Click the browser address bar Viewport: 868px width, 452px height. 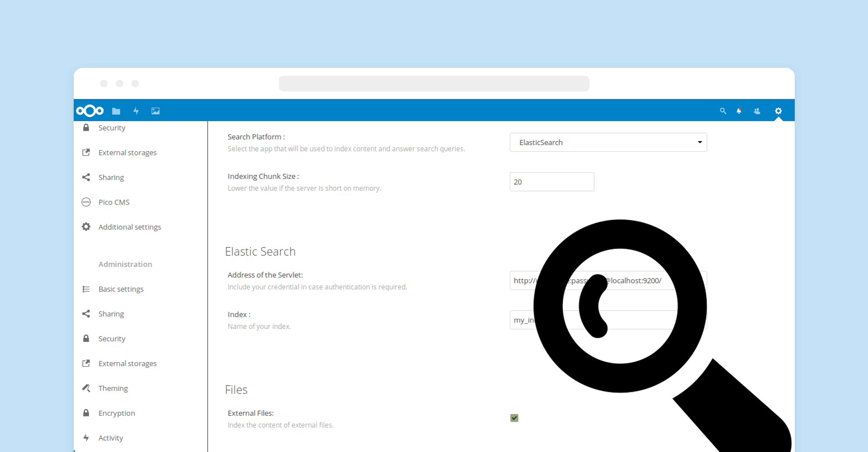[434, 84]
